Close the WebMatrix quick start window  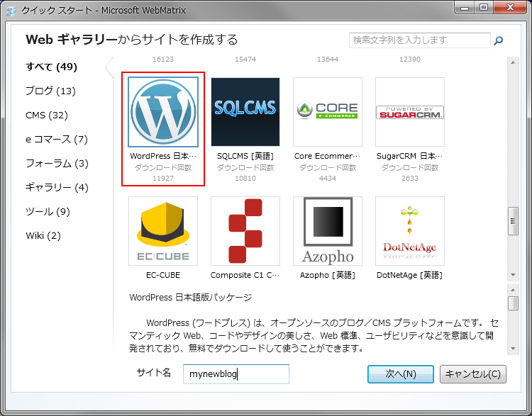click(x=510, y=8)
